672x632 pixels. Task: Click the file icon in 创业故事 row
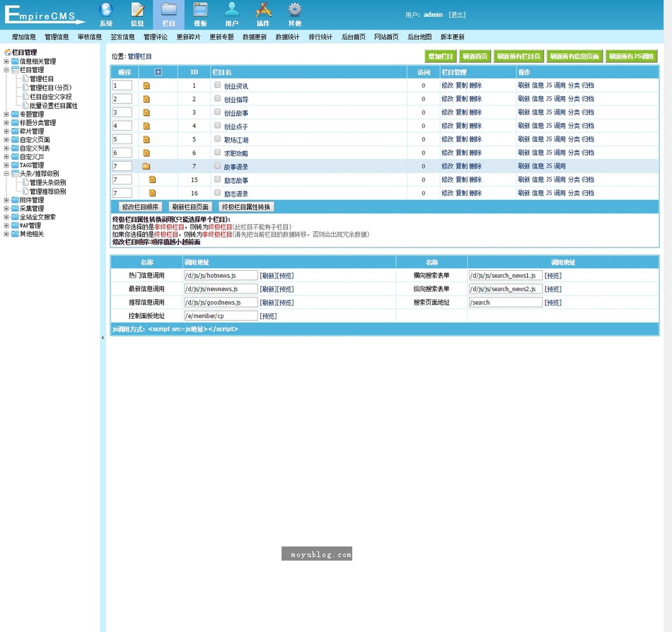coord(146,112)
